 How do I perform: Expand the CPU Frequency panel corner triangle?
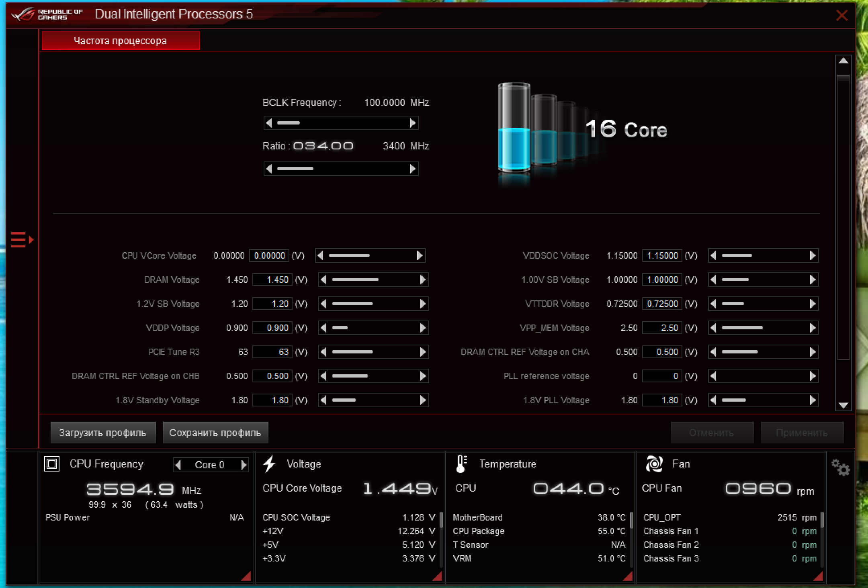247,577
